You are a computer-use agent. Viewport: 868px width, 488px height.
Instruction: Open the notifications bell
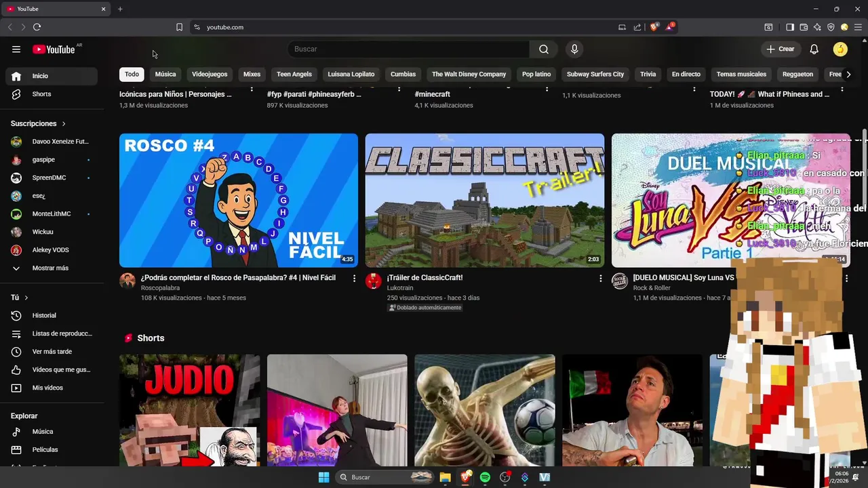(x=814, y=49)
